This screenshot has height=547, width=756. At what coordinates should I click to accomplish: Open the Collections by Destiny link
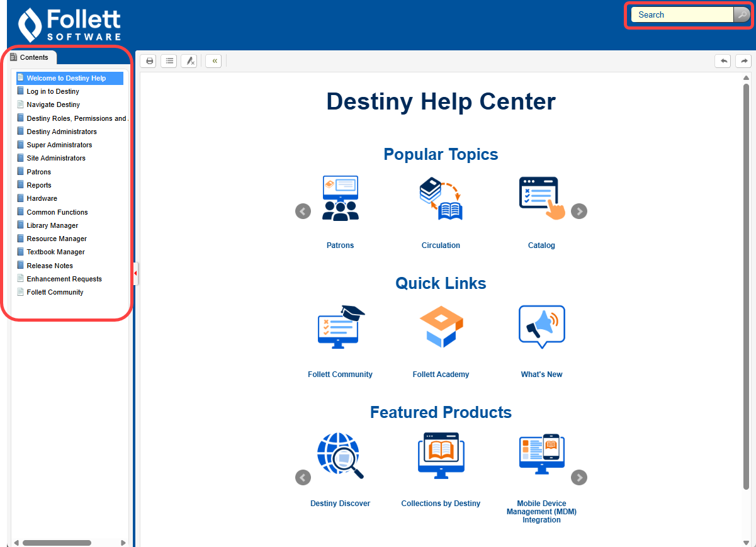(441, 503)
